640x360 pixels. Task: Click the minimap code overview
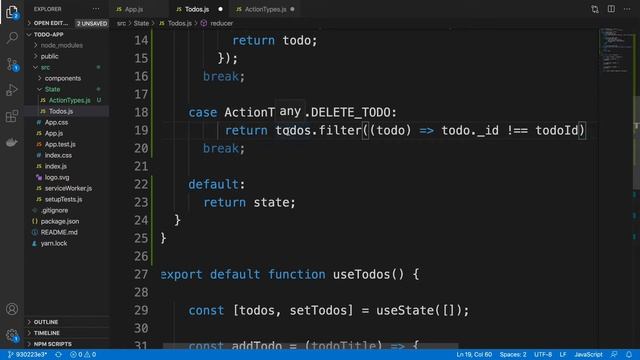616,51
